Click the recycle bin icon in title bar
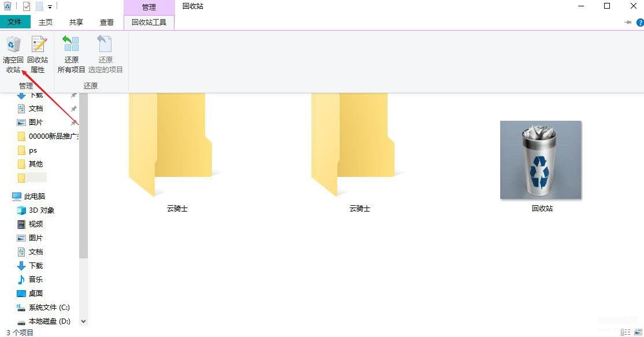This screenshot has width=644, height=337. 8,6
